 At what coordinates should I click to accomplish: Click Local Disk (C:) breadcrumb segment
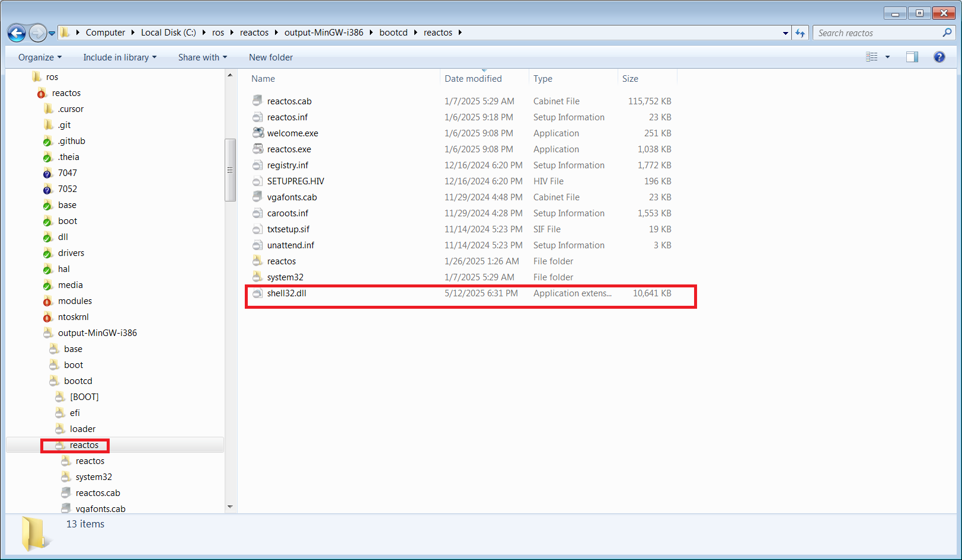(x=168, y=33)
